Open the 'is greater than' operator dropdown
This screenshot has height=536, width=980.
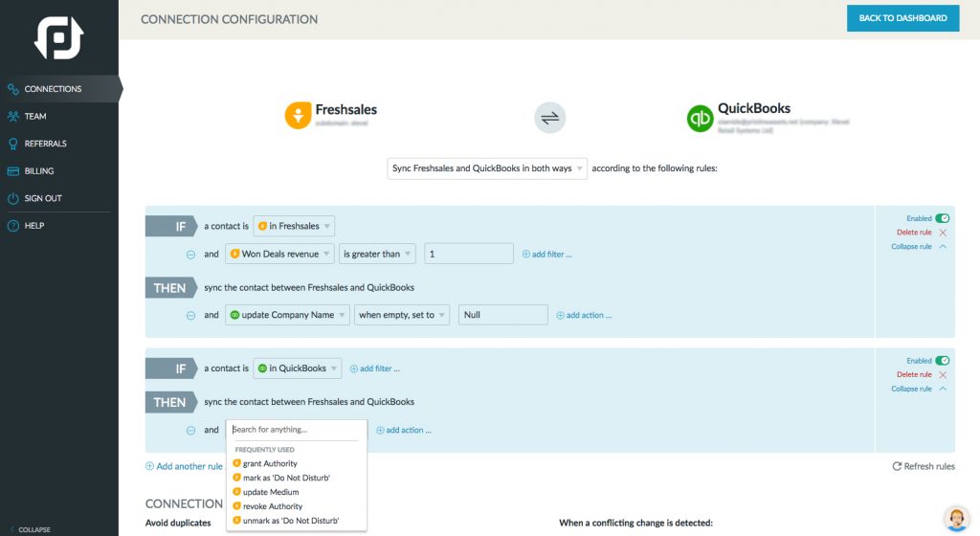point(377,255)
